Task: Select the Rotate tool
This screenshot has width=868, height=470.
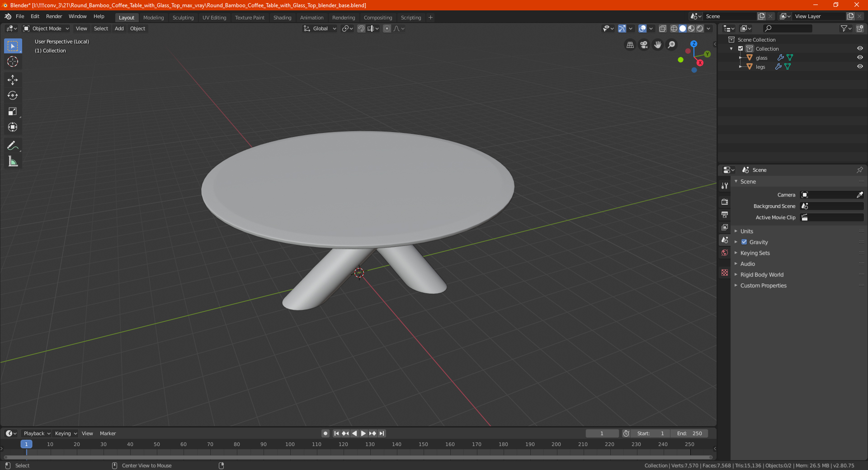Action: pyautogui.click(x=13, y=96)
